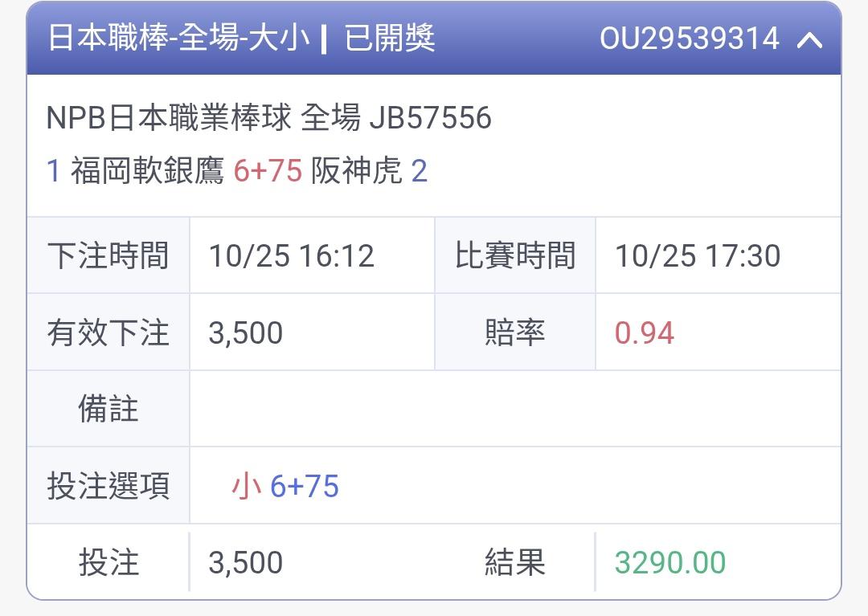This screenshot has height=616, width=868.
Task: Click the empty 備註 remark field
Action: (x=514, y=409)
